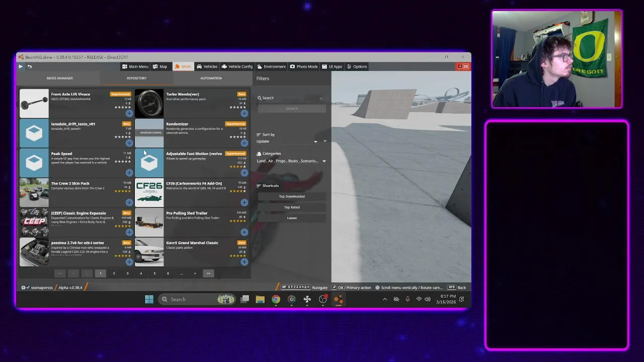The width and height of the screenshot is (644, 362).
Task: Click the magnifier icon in Filters search
Action: (x=260, y=98)
